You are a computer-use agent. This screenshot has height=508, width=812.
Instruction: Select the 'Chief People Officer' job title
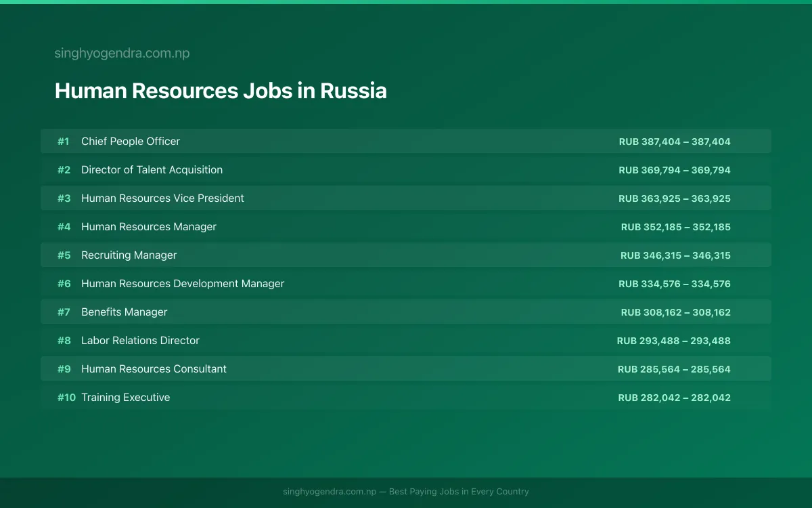[x=131, y=142]
